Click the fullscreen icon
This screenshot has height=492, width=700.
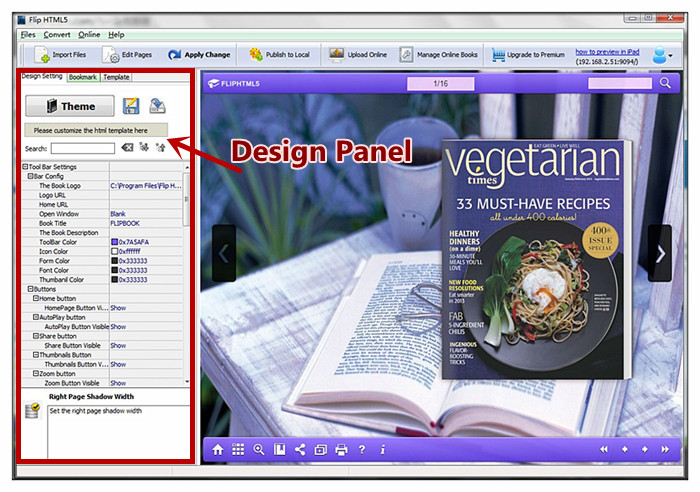321,450
